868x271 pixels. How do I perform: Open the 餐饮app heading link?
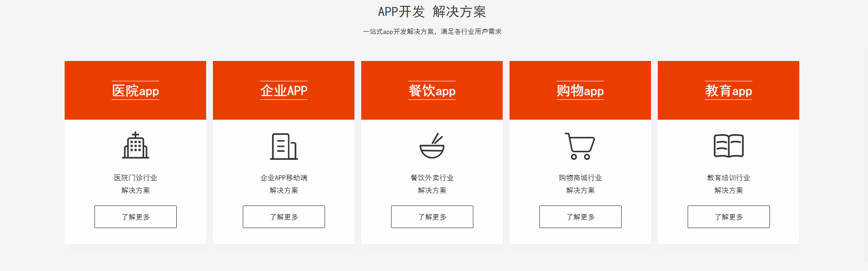point(432,90)
